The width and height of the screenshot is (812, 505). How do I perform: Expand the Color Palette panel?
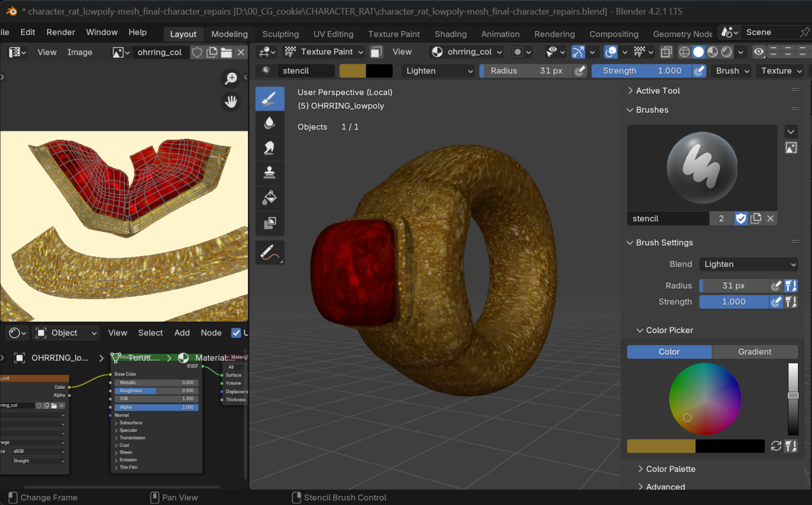coord(670,469)
